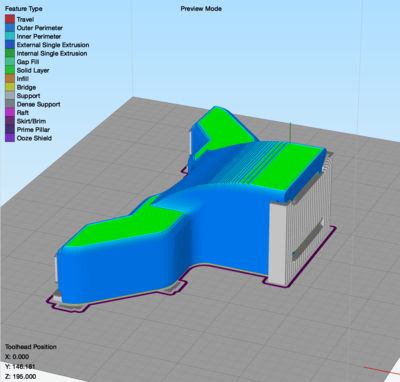The width and height of the screenshot is (400, 382).
Task: Click the 'Internal Single Extrusion' label
Action: click(52, 53)
